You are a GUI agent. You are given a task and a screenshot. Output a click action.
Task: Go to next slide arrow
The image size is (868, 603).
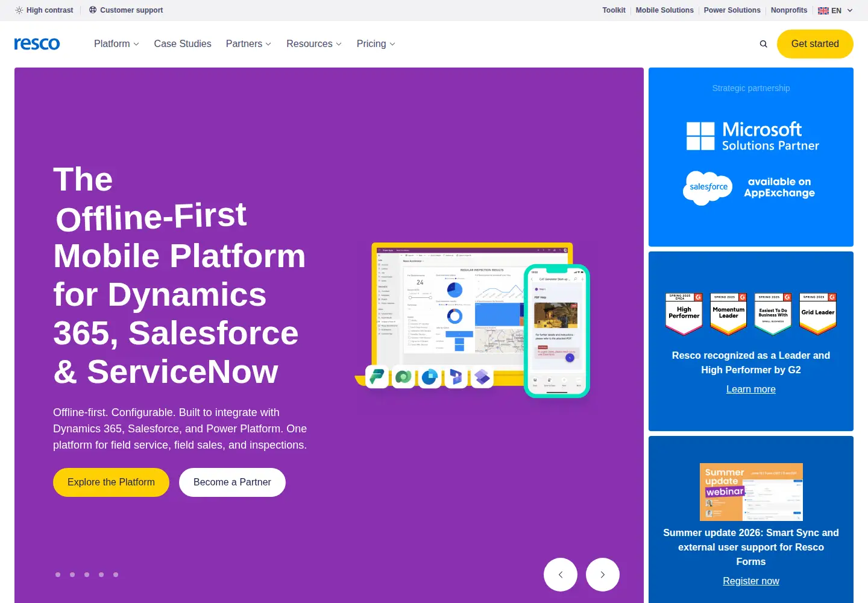pos(603,575)
